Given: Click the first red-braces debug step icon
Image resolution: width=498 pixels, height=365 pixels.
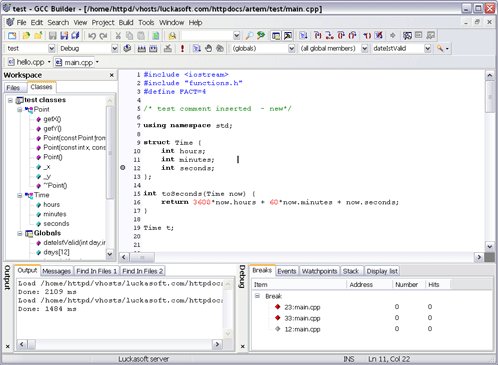Looking at the screenshot, I should [318, 35].
